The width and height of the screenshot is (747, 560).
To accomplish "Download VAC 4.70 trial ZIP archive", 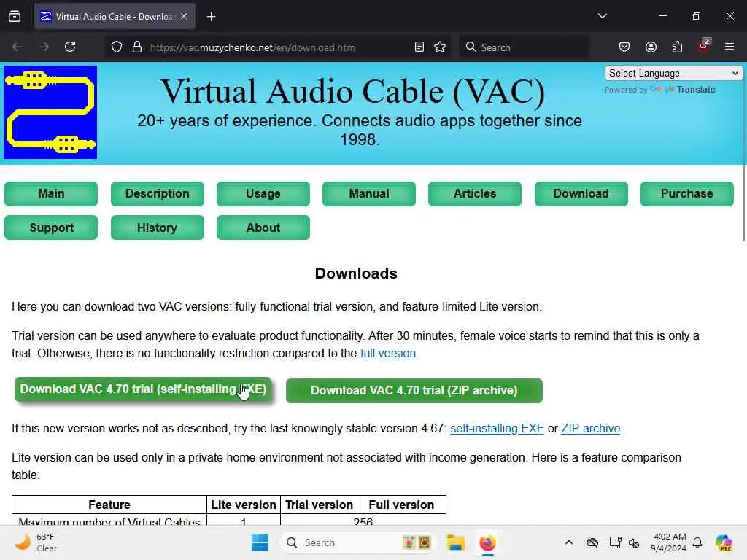I will [x=414, y=391].
